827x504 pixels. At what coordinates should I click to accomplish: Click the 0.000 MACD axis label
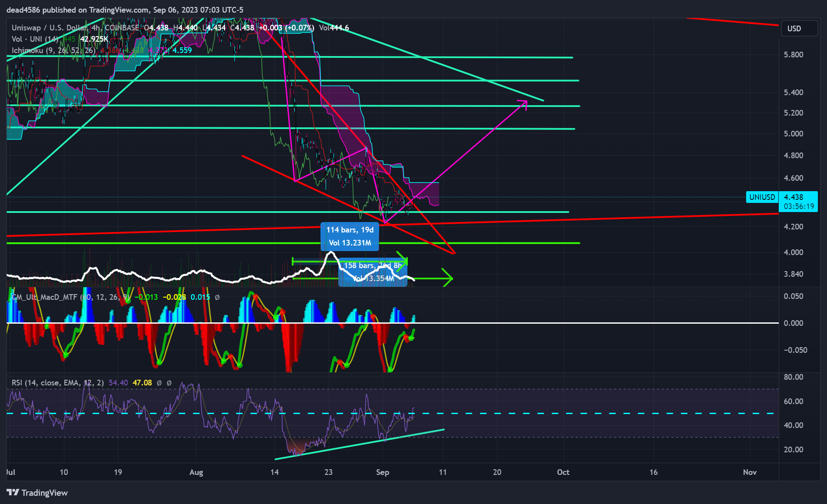793,323
